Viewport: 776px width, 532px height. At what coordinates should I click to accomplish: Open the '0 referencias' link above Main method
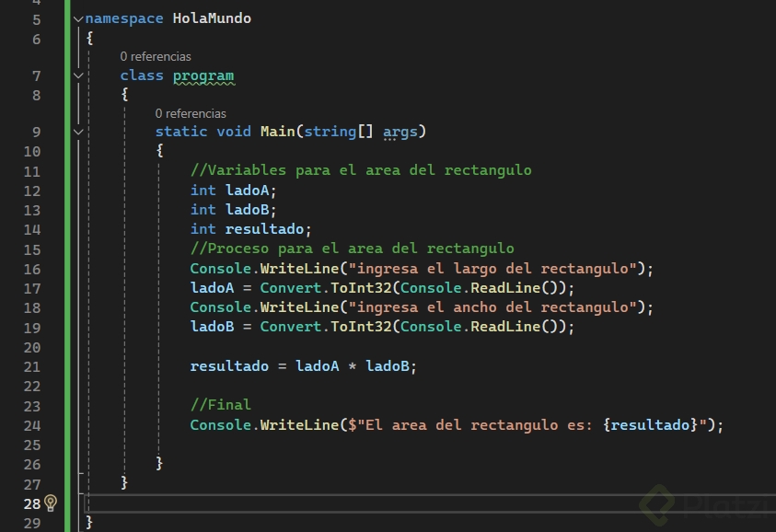(191, 113)
